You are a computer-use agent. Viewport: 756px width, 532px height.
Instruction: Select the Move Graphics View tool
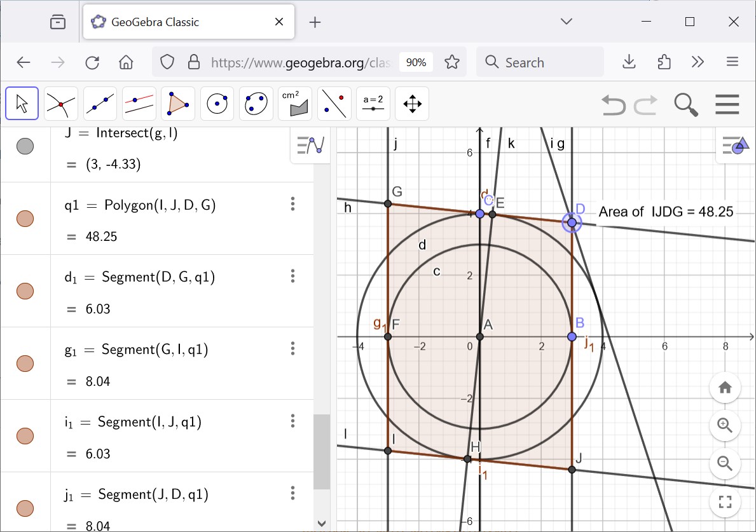tap(412, 103)
